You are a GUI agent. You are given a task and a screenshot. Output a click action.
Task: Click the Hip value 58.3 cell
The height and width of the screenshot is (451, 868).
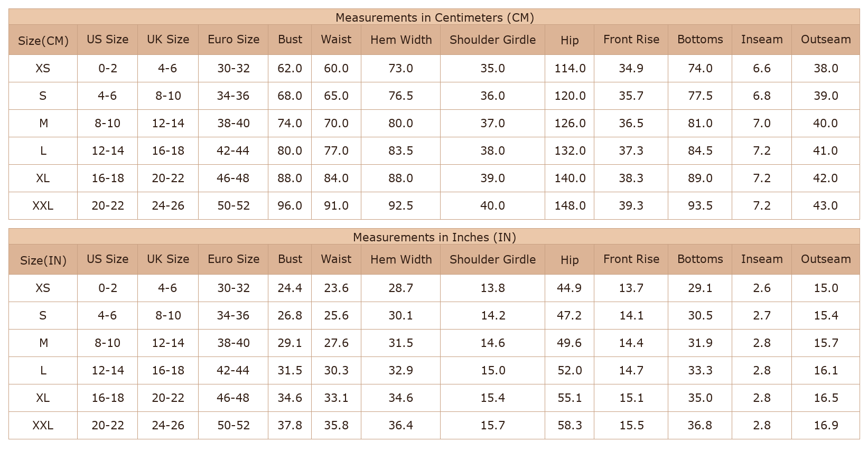tap(570, 425)
